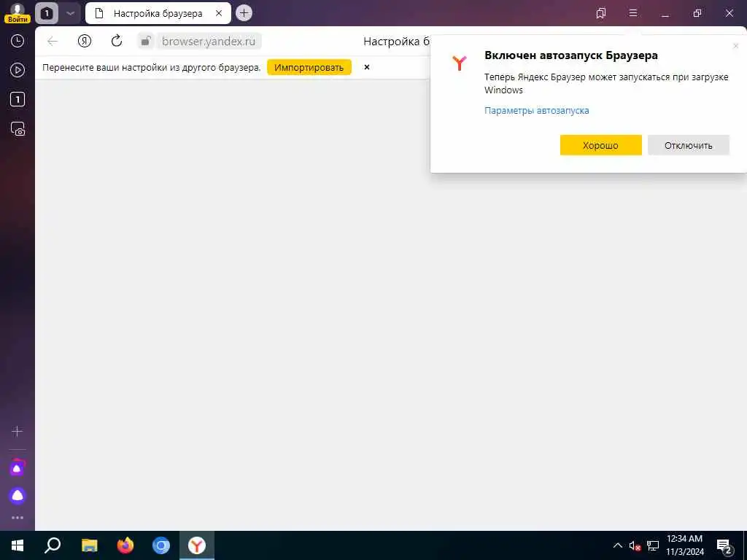Screen dimensions: 747x560
Task: Launch the Alice voice assistant
Action: [18, 496]
